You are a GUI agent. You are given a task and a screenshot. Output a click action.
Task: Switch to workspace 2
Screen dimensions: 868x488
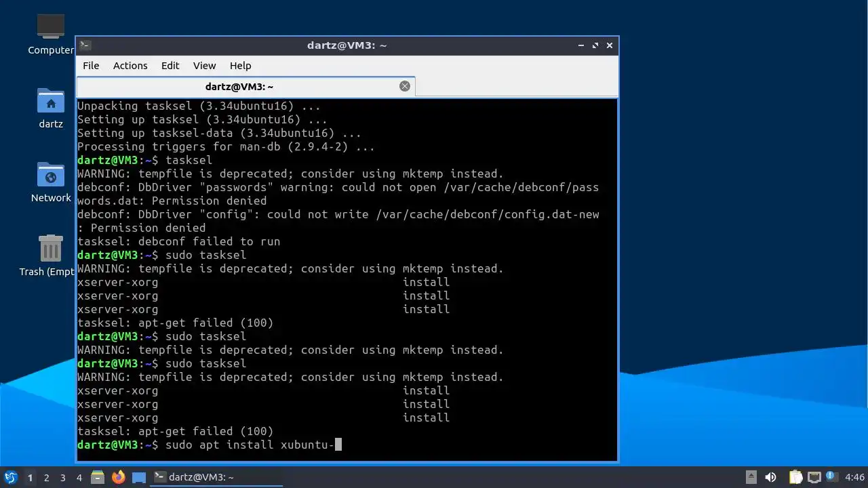point(47,478)
